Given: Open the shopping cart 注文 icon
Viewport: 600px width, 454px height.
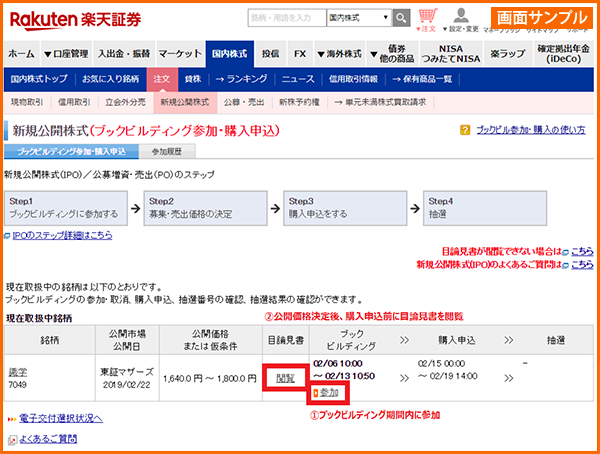Looking at the screenshot, I should 427,20.
